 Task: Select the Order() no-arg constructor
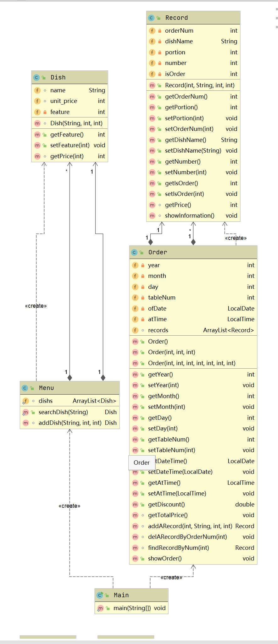coord(193,342)
